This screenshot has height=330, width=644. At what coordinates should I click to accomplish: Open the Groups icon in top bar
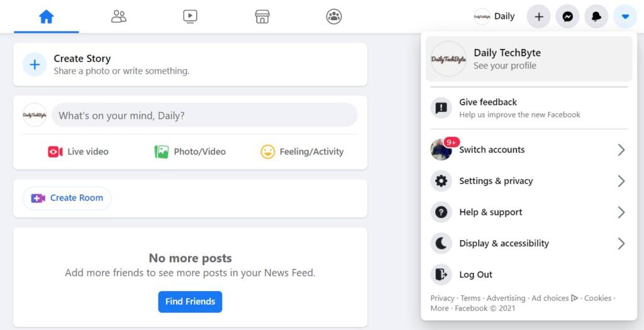click(x=334, y=17)
